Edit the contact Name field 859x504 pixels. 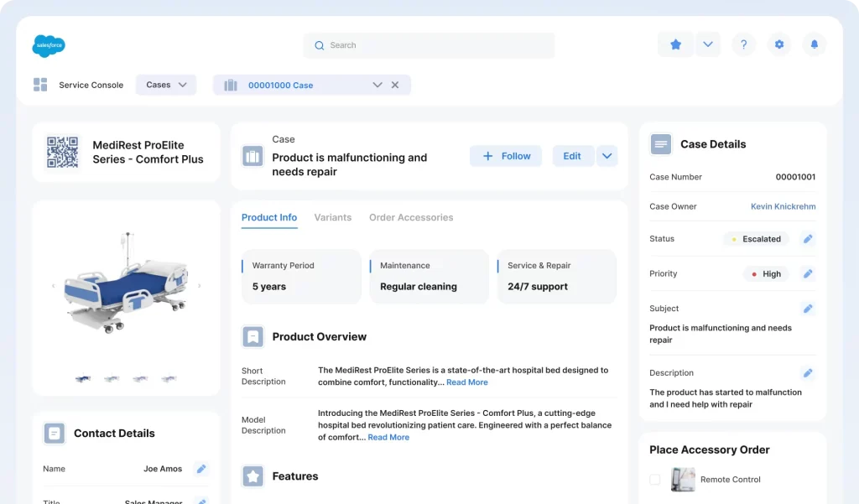point(201,469)
